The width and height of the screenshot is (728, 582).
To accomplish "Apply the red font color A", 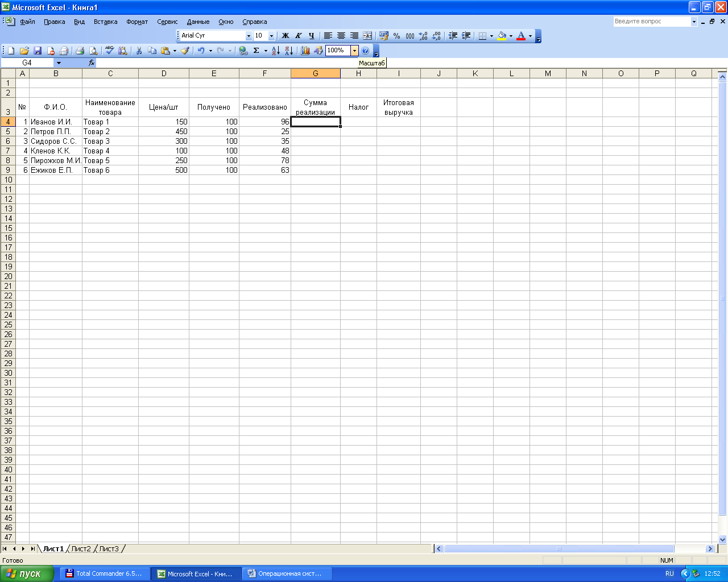I will tap(520, 36).
